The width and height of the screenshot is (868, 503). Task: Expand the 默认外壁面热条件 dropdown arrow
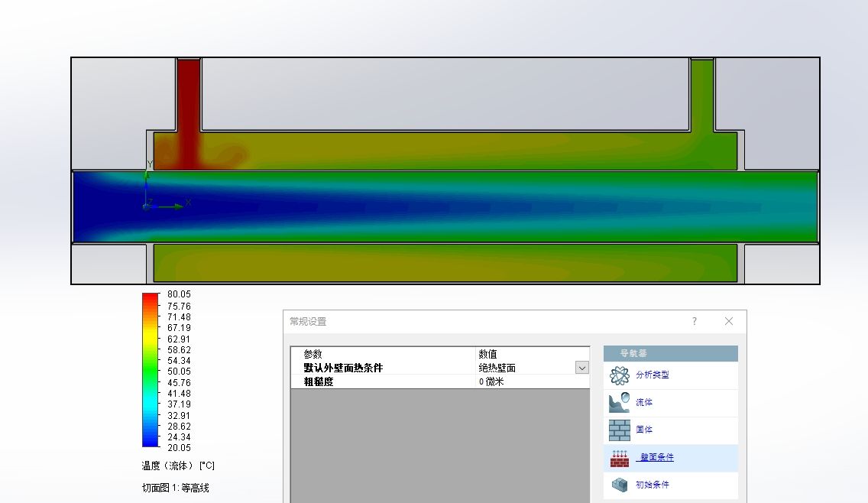582,368
